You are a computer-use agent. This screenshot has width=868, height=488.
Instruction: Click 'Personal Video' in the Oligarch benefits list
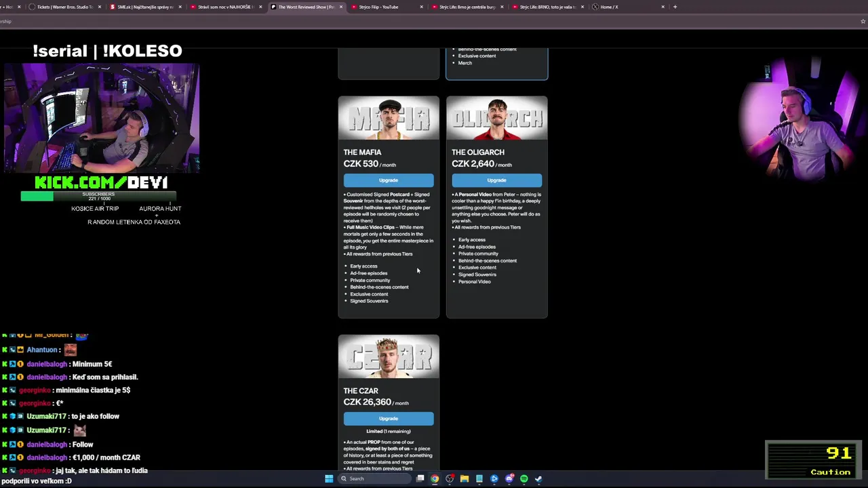(475, 281)
